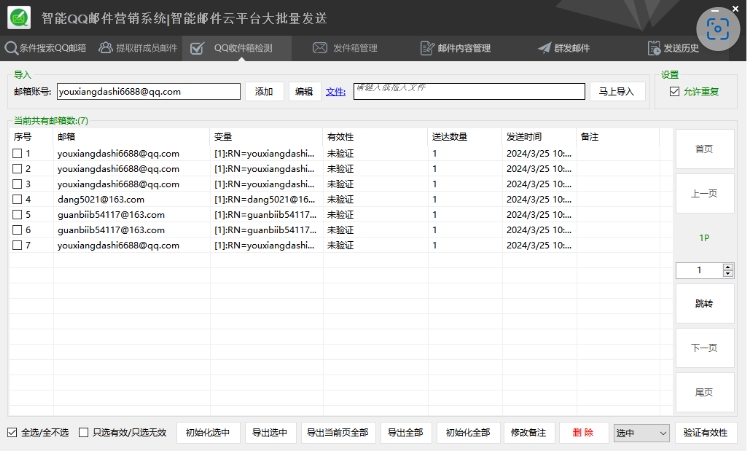This screenshot has width=747, height=455.
Task: Toggle the 允许重复 checkbox
Action: [x=674, y=91]
